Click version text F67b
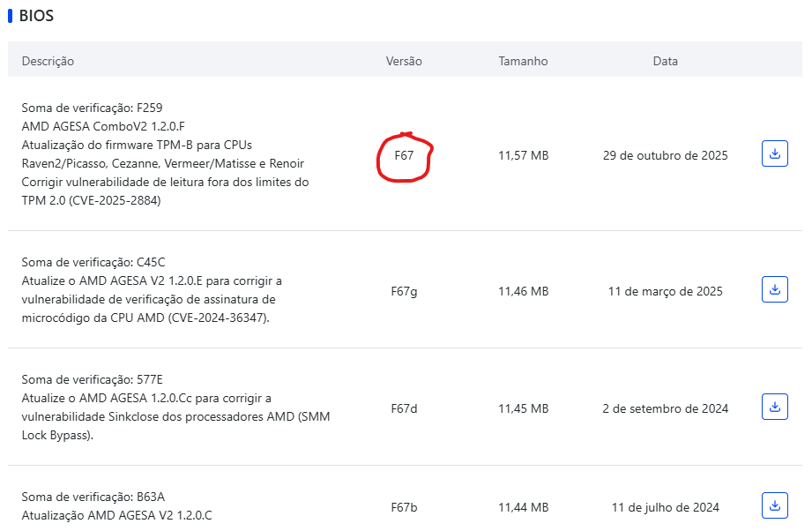The image size is (812, 531). 404,507
